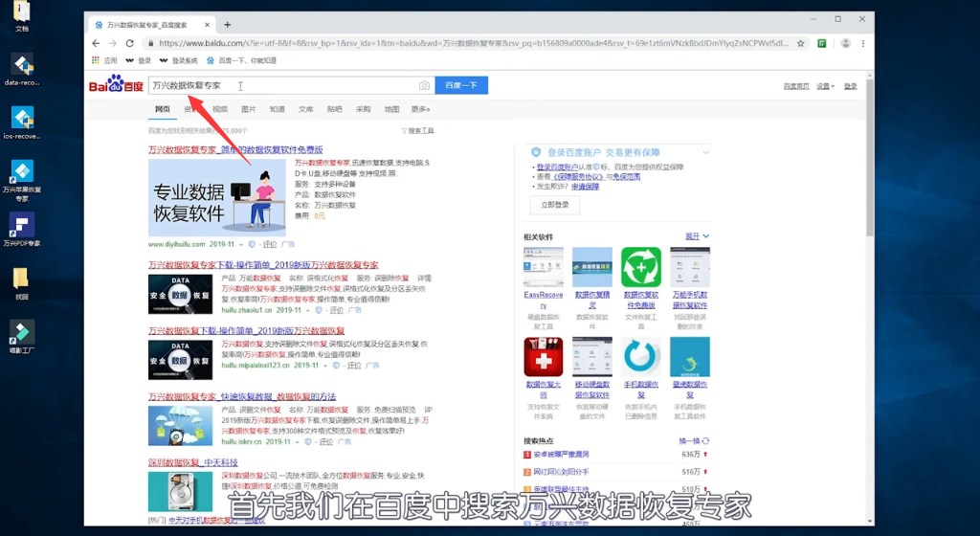Open the data-recovery desktop shortcut

(x=22, y=69)
